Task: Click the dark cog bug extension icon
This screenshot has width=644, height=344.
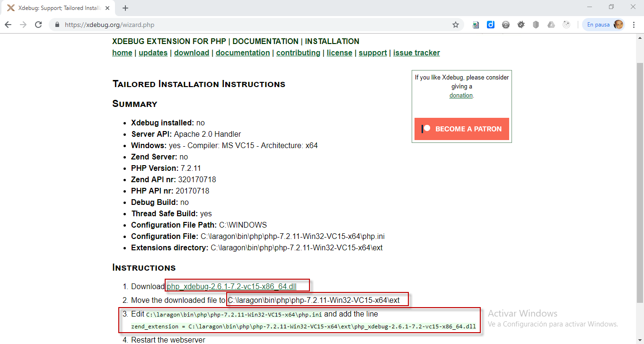Action: click(x=521, y=25)
